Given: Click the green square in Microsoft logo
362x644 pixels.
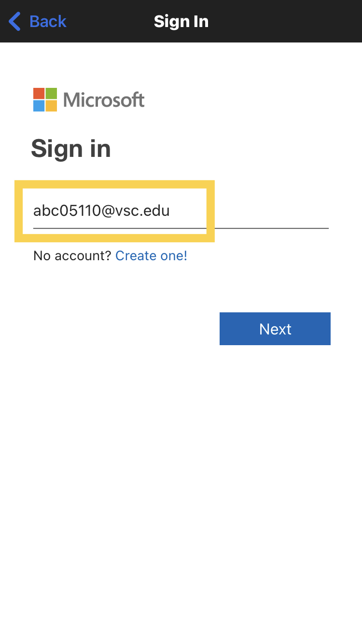Looking at the screenshot, I should [51, 93].
